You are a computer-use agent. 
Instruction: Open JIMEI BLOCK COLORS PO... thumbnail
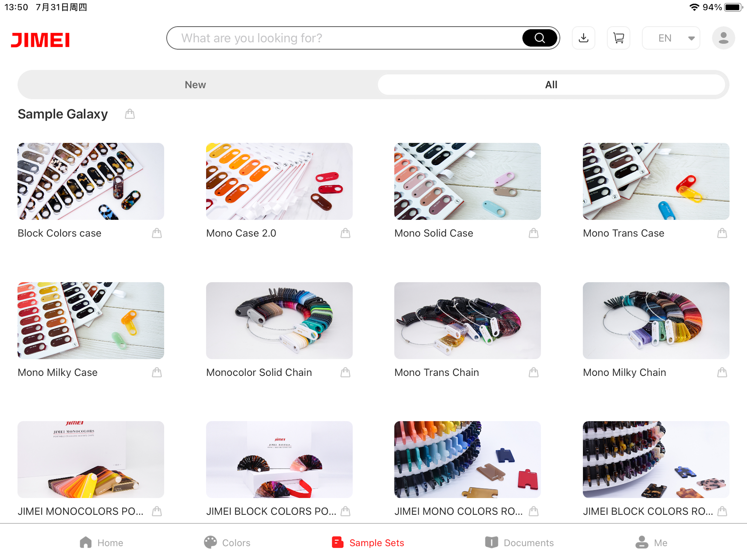279,459
